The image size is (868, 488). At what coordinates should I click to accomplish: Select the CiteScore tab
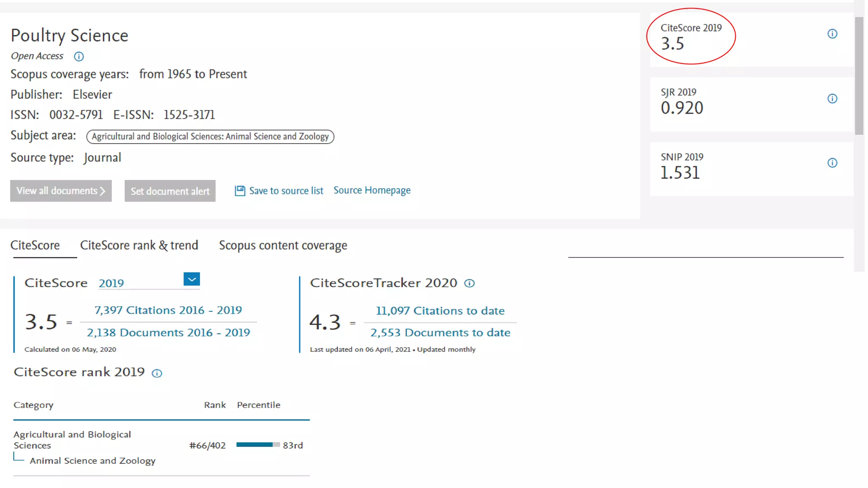click(x=35, y=245)
